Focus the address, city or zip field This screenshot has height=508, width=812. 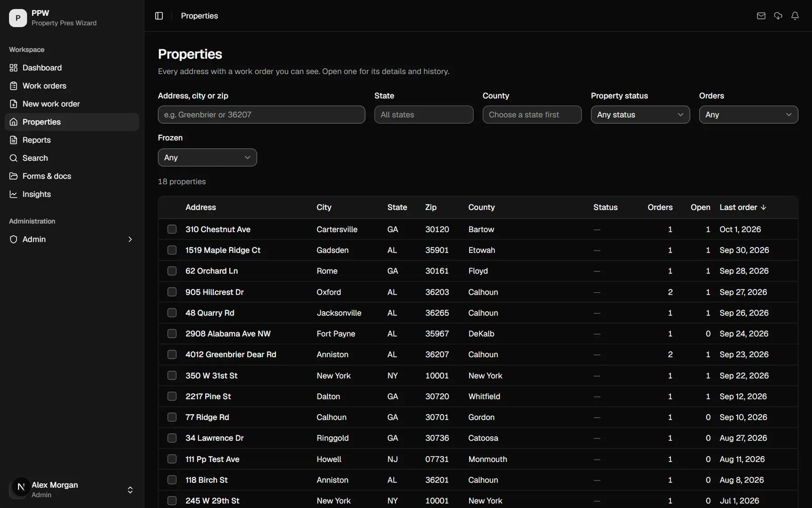click(x=262, y=115)
